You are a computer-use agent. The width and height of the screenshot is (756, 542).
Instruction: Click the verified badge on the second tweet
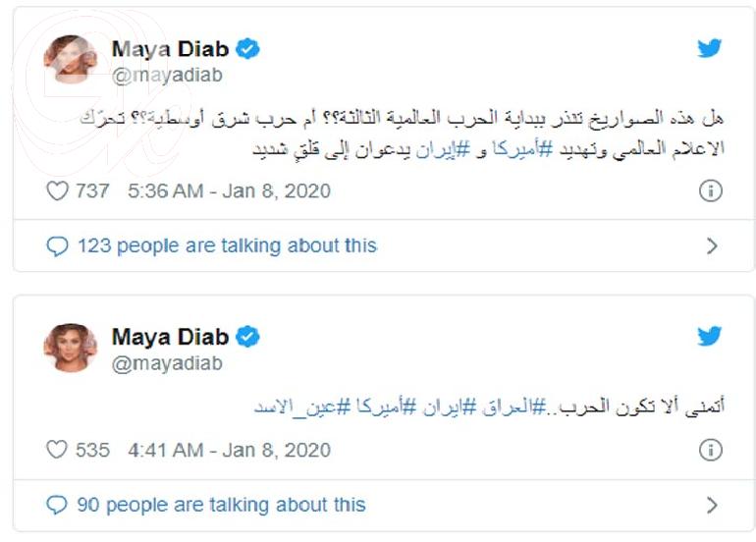[x=249, y=337]
